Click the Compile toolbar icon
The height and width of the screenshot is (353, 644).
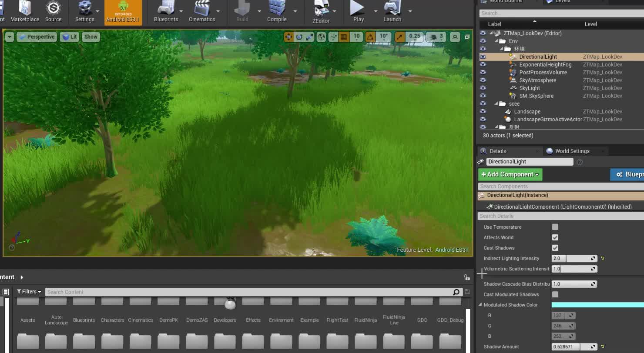pos(276,12)
